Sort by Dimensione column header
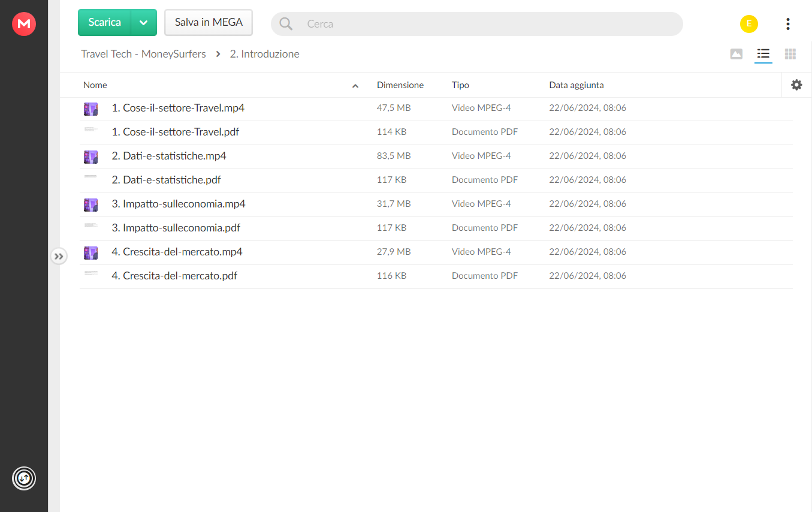 [x=400, y=85]
